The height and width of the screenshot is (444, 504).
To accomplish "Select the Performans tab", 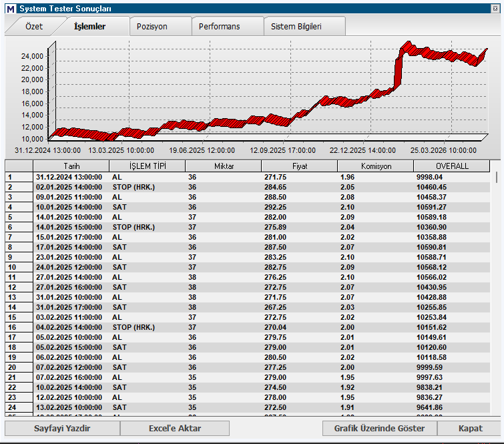I will (219, 26).
